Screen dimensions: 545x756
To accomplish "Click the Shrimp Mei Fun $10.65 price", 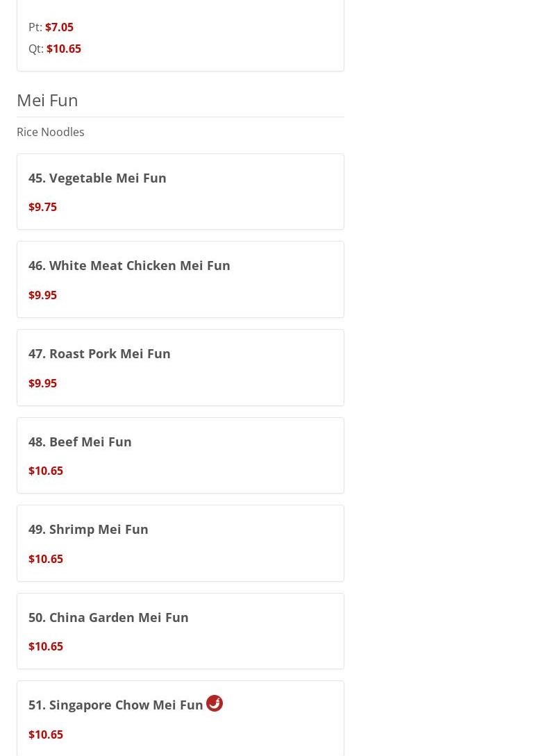I will pos(45,559).
